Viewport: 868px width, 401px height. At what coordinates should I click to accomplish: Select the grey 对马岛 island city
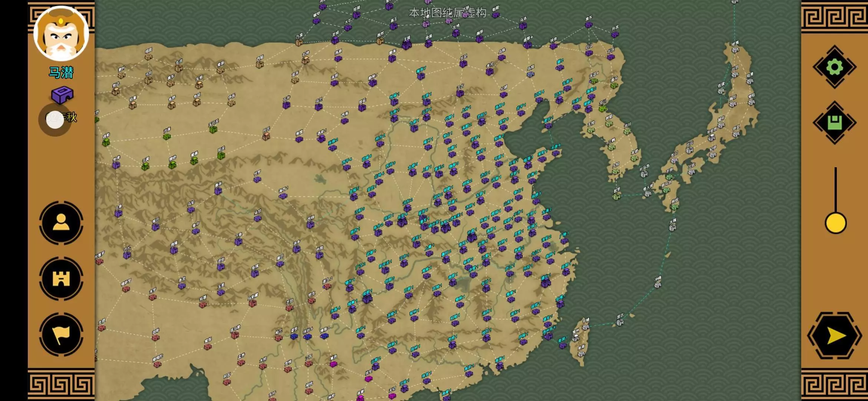pyautogui.click(x=644, y=174)
